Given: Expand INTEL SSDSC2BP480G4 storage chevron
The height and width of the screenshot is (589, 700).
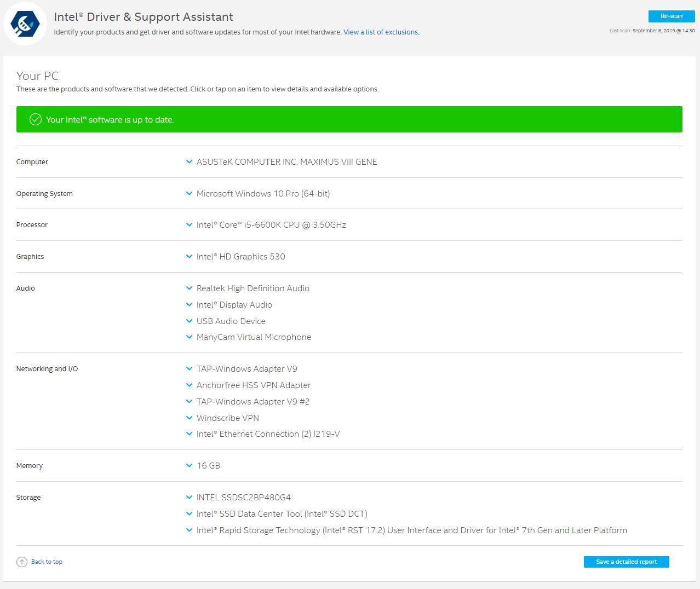Looking at the screenshot, I should coord(189,498).
